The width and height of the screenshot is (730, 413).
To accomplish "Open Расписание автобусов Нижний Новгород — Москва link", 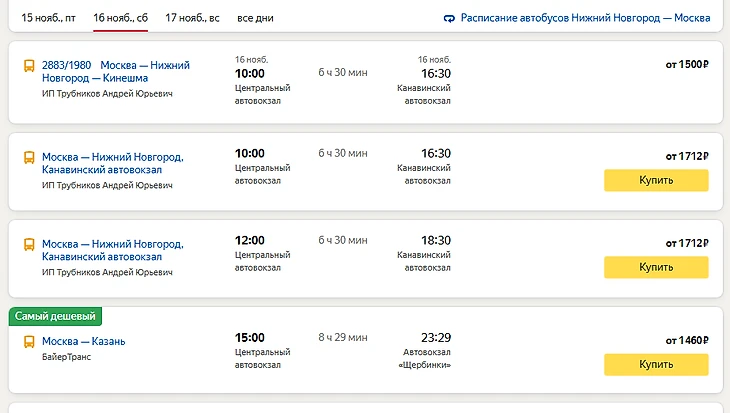I will [x=585, y=19].
